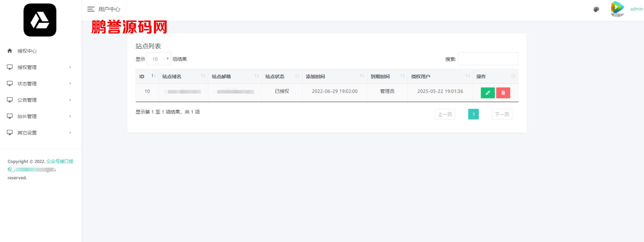Sort by 站点邮箱 column arrows

257,76
